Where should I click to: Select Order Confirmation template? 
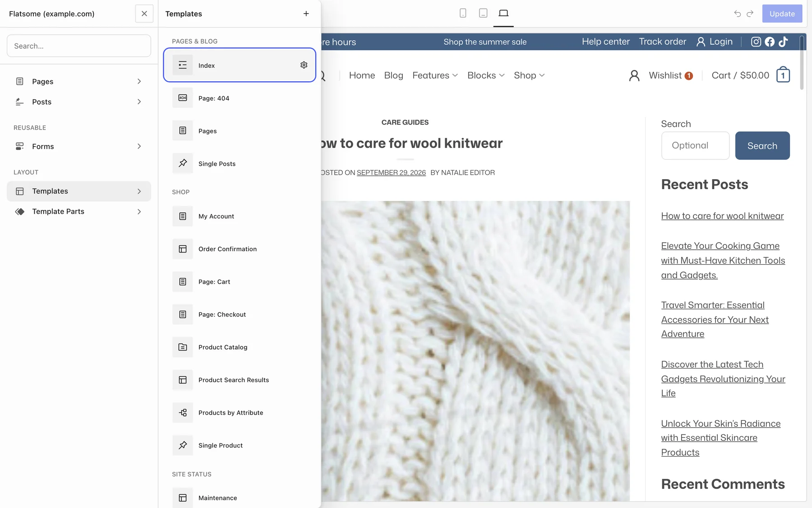[x=240, y=249]
